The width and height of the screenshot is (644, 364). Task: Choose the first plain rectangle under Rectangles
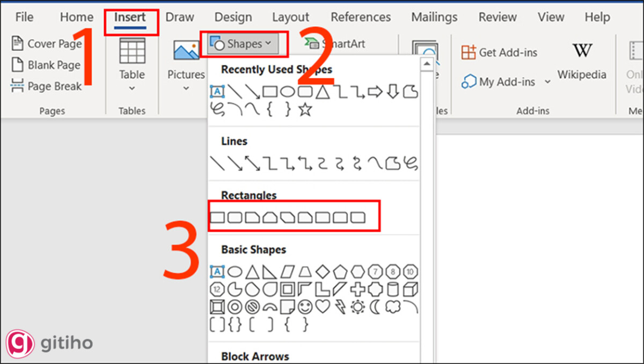(217, 217)
